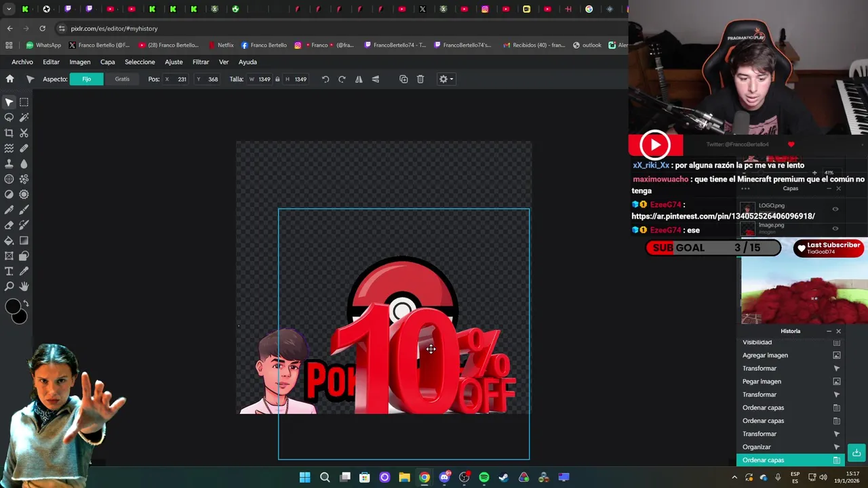Open the settings gear dropdown
The width and height of the screenshot is (868, 488).
pos(446,79)
